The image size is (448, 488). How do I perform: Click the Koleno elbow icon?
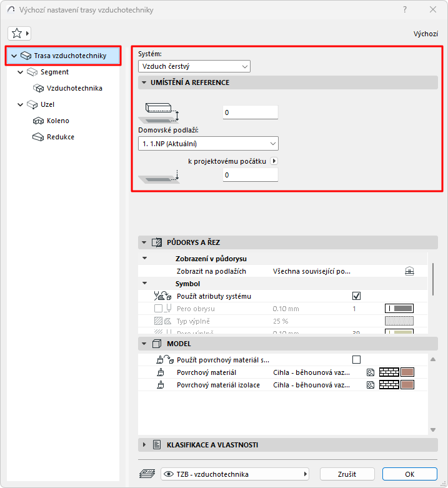pos(38,121)
